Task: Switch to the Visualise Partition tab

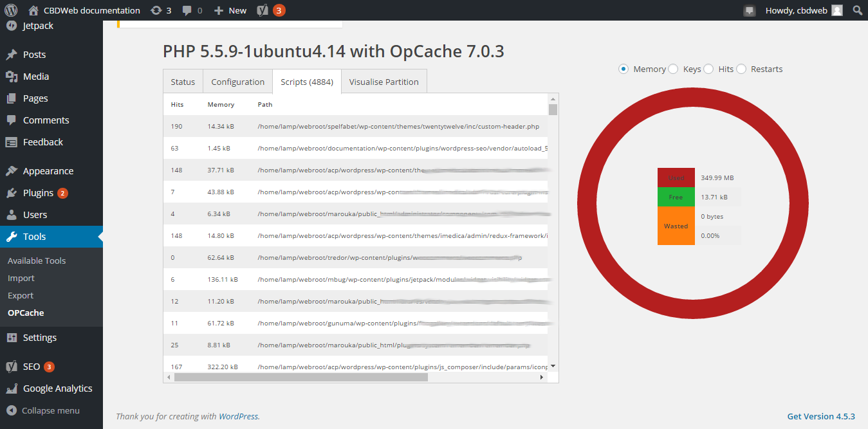Action: [383, 82]
